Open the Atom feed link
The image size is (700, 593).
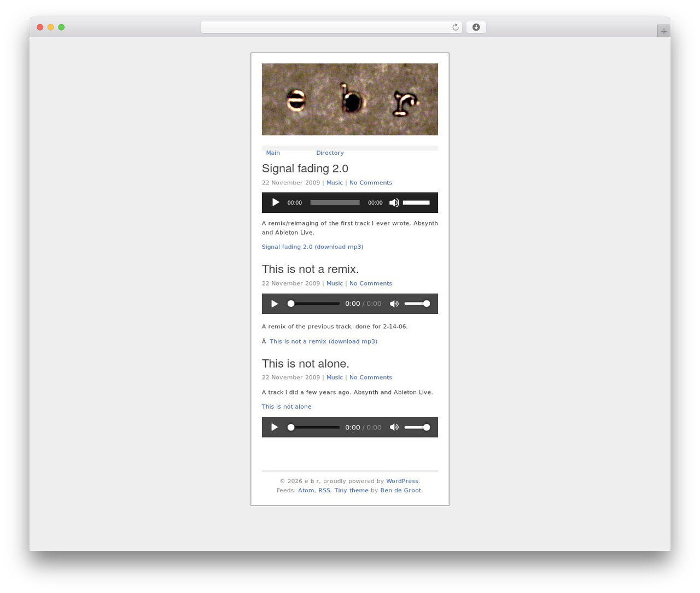click(x=306, y=491)
